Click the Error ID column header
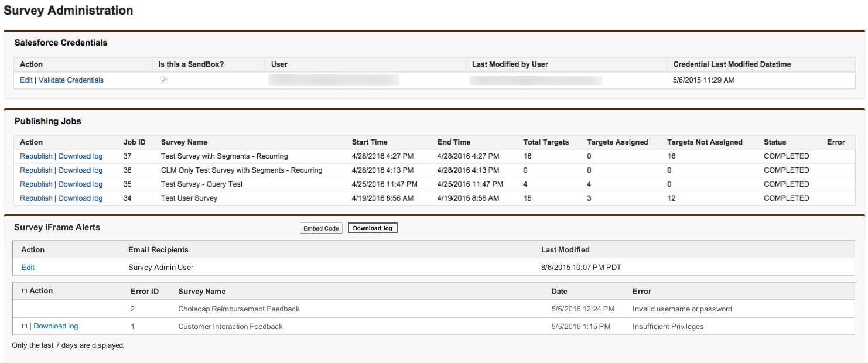868x363 pixels. click(x=144, y=292)
